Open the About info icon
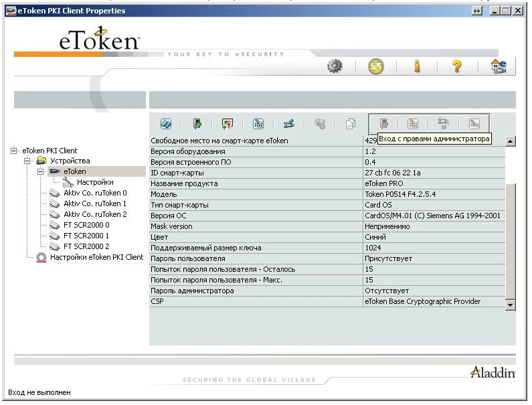This screenshot has height=405, width=532. coord(416,66)
